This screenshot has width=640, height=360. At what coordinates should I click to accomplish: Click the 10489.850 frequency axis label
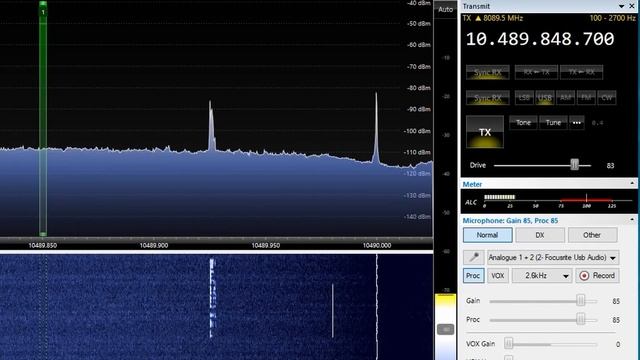click(x=42, y=245)
